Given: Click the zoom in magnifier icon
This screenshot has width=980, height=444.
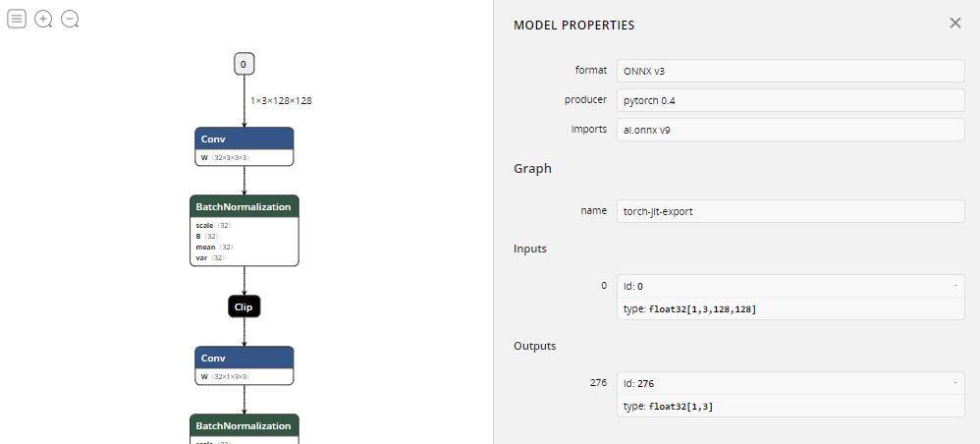Looking at the screenshot, I should coord(43,19).
